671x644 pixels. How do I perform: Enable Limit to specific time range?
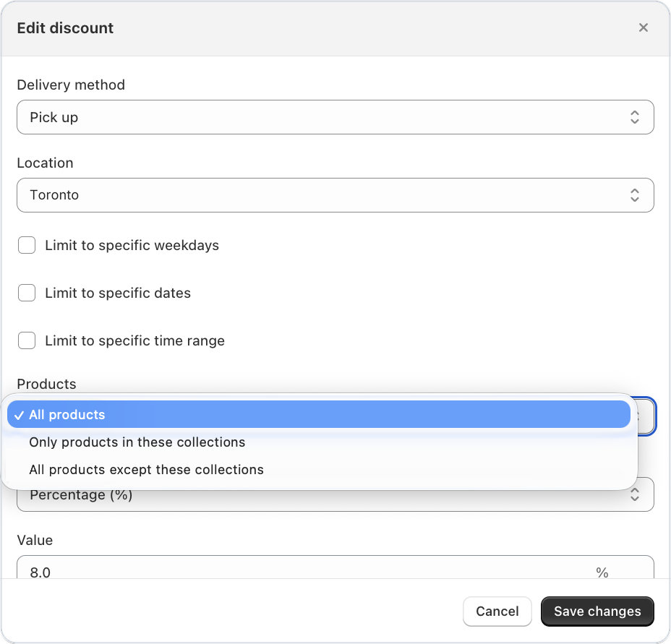pyautogui.click(x=27, y=340)
